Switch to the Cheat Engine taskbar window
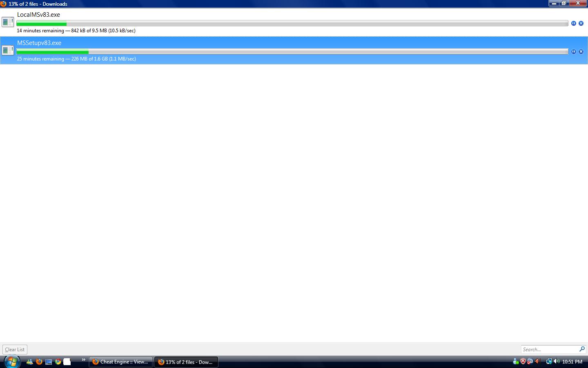Screen dimensions: 588x368 pos(120,362)
